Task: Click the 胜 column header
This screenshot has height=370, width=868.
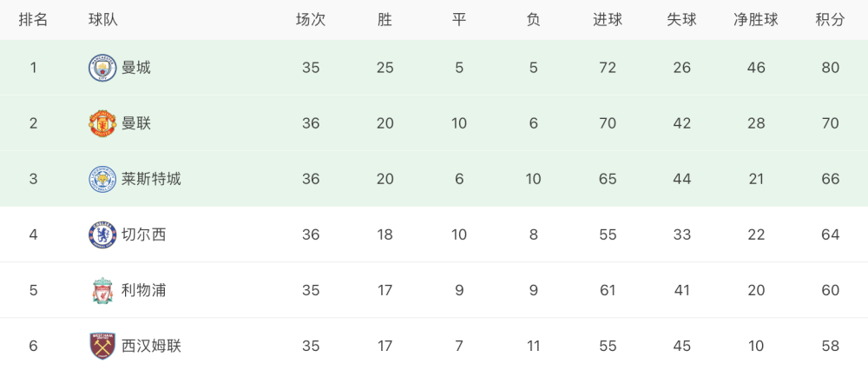Action: coord(385,20)
